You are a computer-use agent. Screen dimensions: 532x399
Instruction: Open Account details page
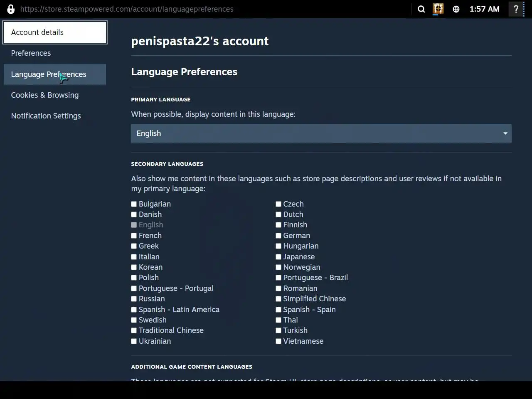point(55,32)
